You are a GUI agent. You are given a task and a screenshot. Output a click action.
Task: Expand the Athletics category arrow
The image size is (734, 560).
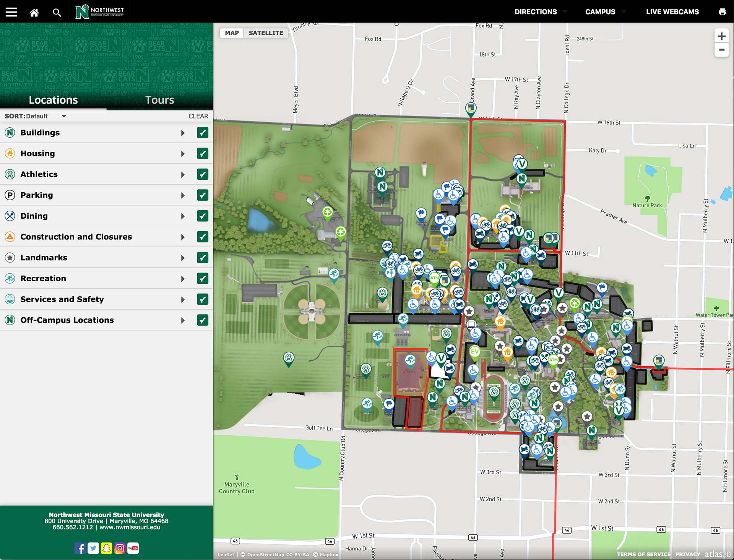(183, 175)
